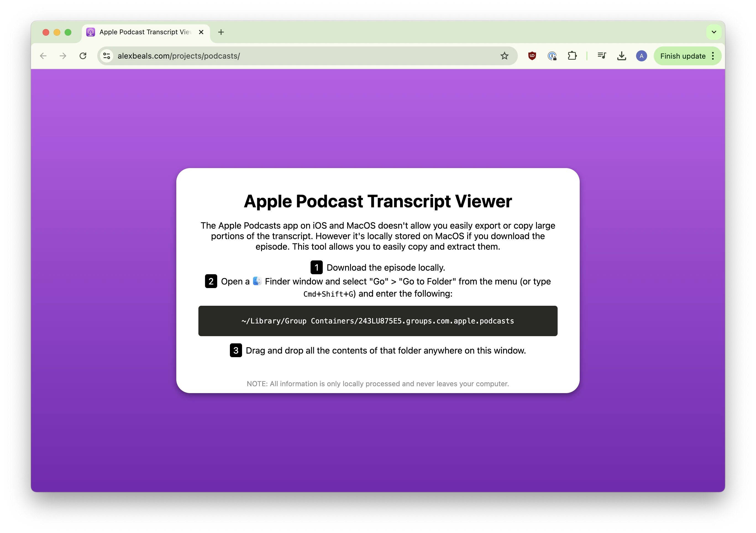Click the Finder emoji icon in step 2
The width and height of the screenshot is (756, 533).
(x=257, y=281)
